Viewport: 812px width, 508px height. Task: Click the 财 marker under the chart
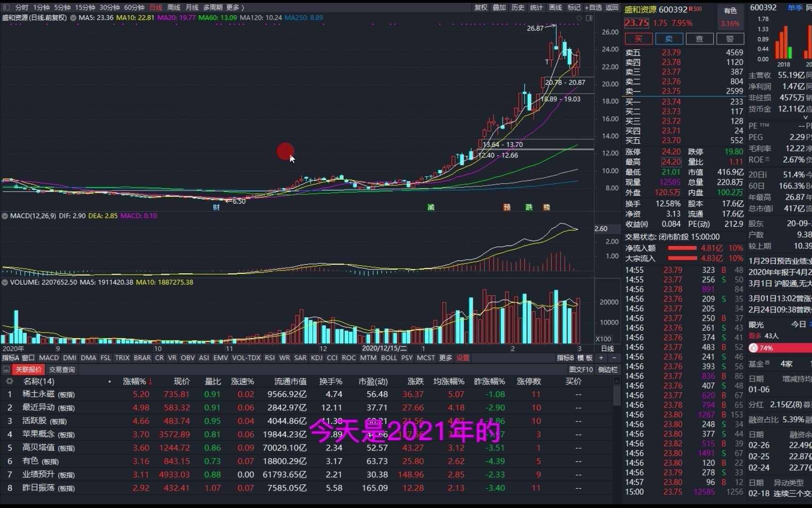click(x=216, y=207)
